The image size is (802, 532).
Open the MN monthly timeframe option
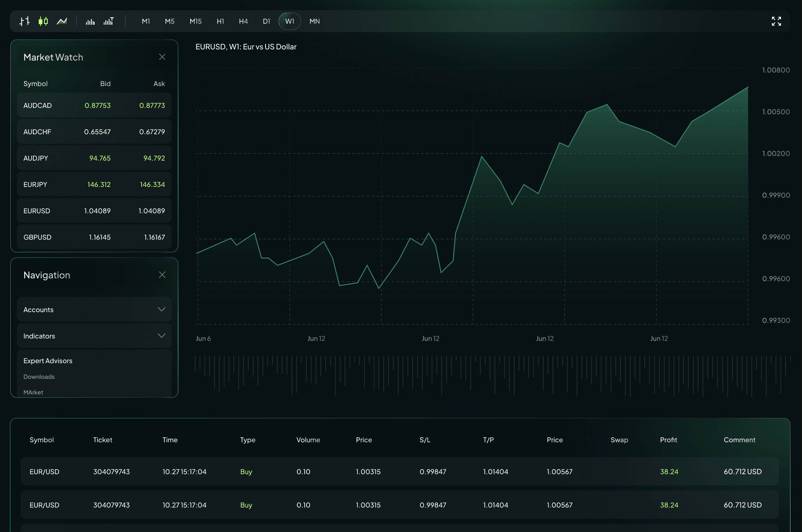315,21
